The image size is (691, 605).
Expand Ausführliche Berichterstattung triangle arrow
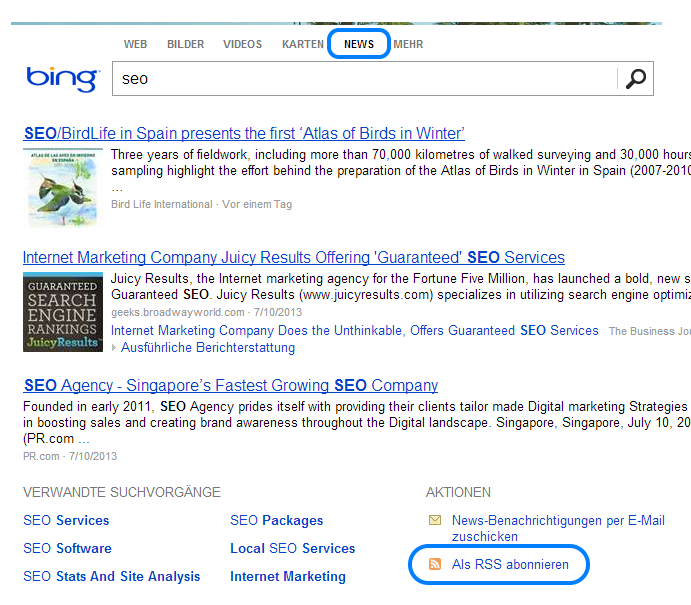[114, 348]
